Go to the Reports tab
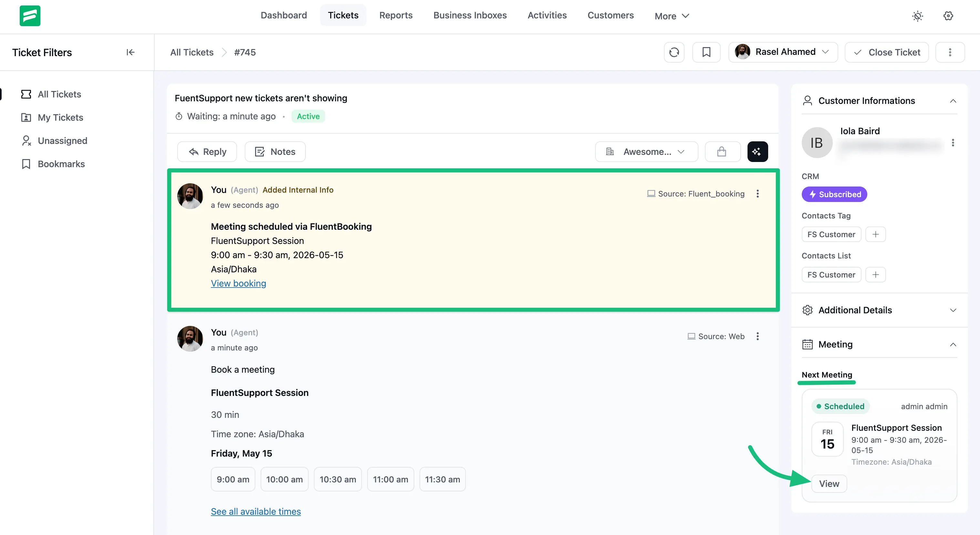Screen dimensions: 980x535 point(396,15)
